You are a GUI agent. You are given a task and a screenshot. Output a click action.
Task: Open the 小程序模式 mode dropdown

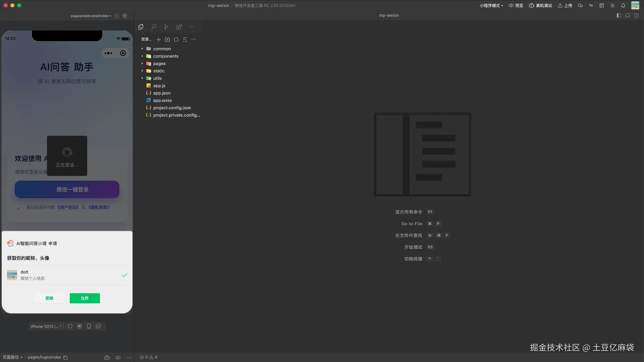(491, 5)
